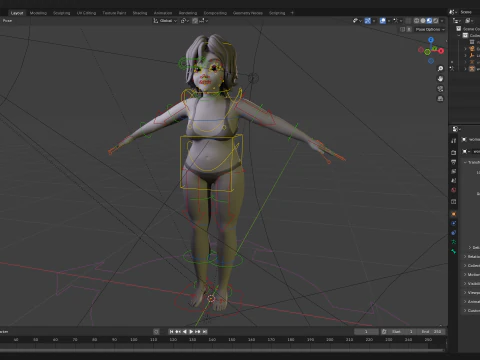The height and width of the screenshot is (360, 480).
Task: Click the pan hand viewport navigation icon
Action: 440,79
